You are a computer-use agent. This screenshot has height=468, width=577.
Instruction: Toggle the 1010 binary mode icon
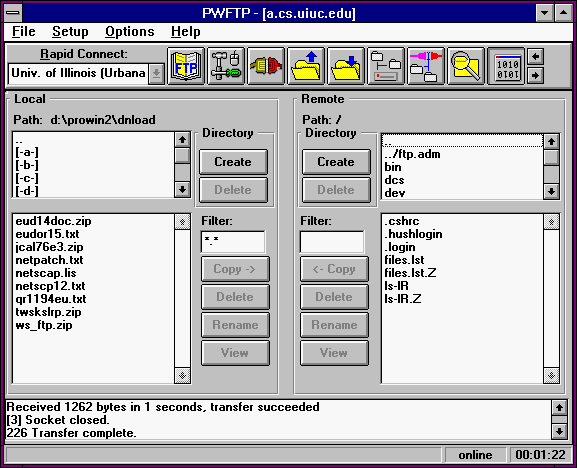coord(506,66)
